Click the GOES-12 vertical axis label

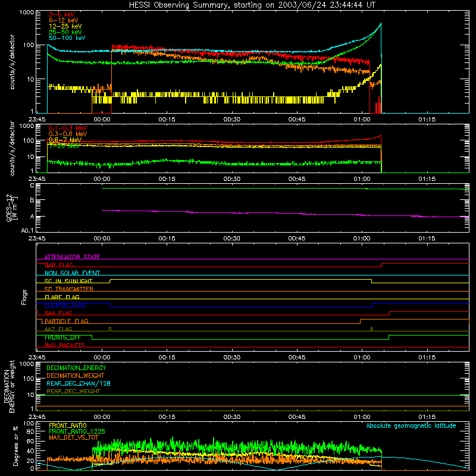pos(12,208)
